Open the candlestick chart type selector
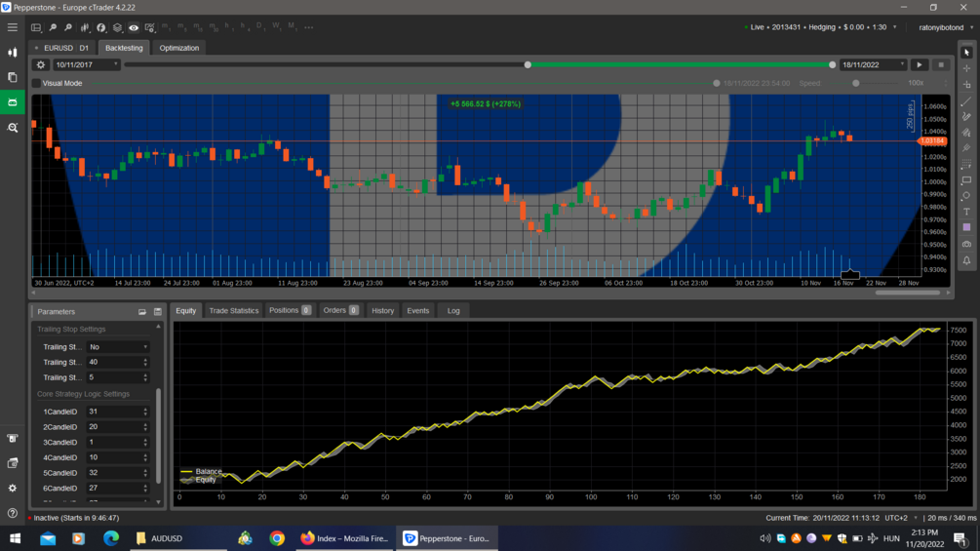 pyautogui.click(x=85, y=27)
